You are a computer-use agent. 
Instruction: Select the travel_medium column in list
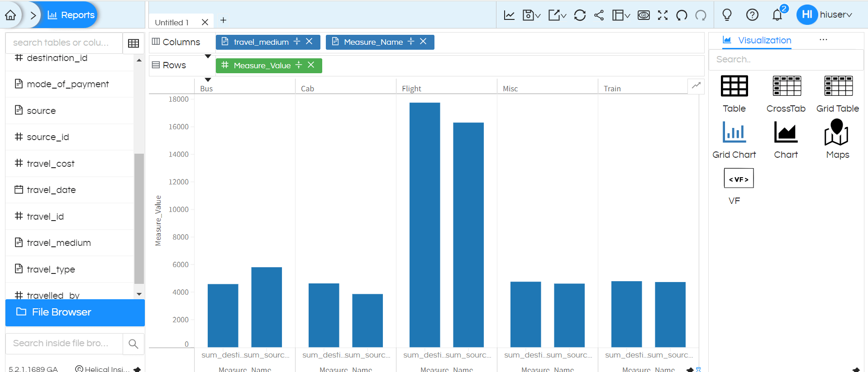pos(58,243)
